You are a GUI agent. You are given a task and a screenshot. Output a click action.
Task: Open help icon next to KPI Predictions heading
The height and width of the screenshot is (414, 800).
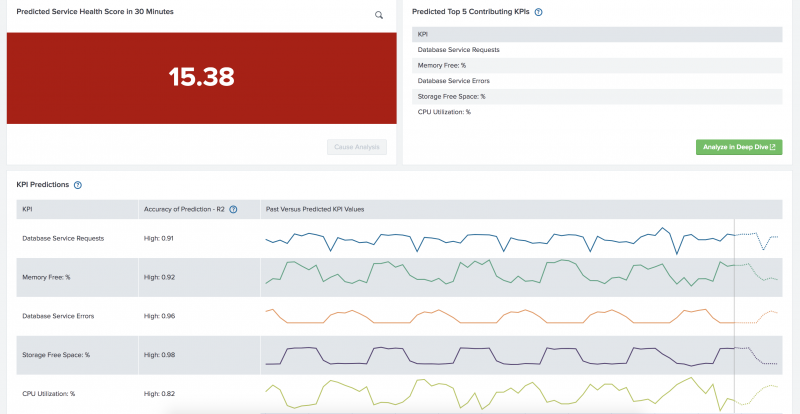tap(78, 185)
